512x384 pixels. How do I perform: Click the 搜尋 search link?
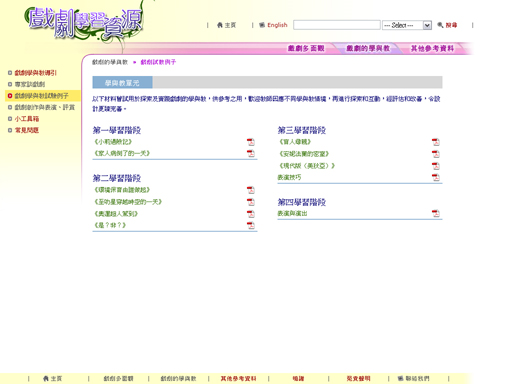coord(451,25)
